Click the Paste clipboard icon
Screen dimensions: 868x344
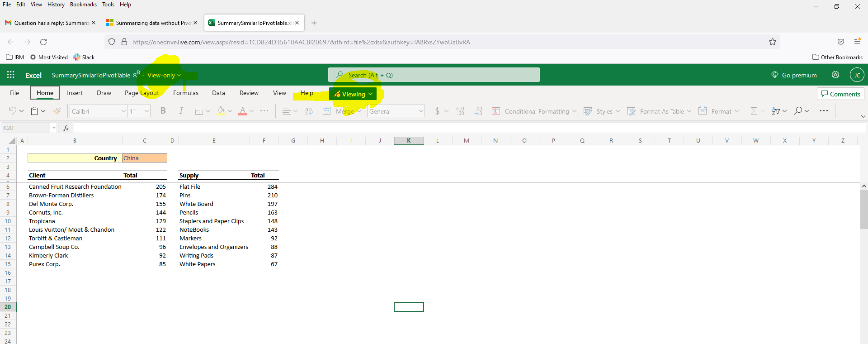pos(34,111)
